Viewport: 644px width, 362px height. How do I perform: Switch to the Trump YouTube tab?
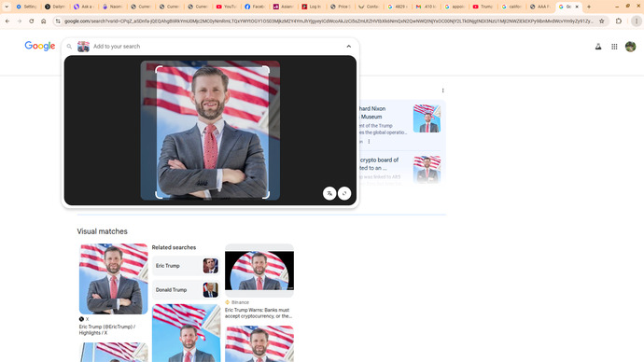pos(483,7)
